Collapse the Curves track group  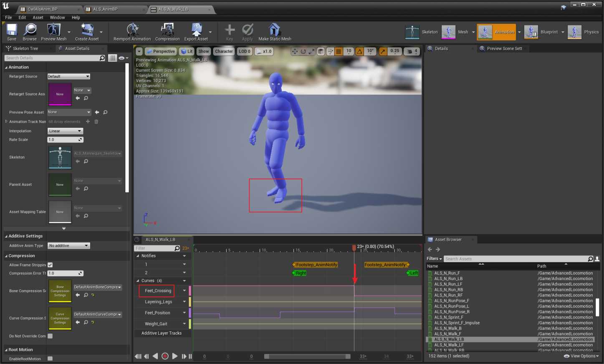138,281
